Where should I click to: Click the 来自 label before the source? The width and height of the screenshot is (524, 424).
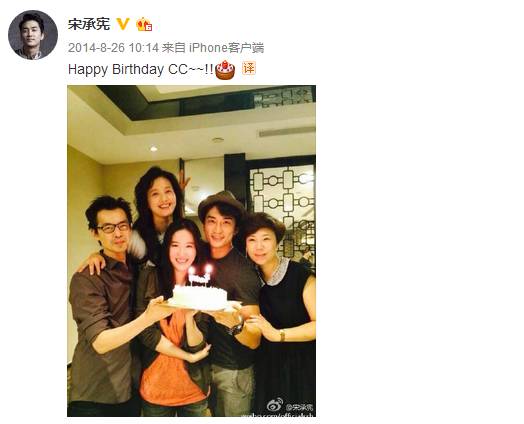[174, 48]
